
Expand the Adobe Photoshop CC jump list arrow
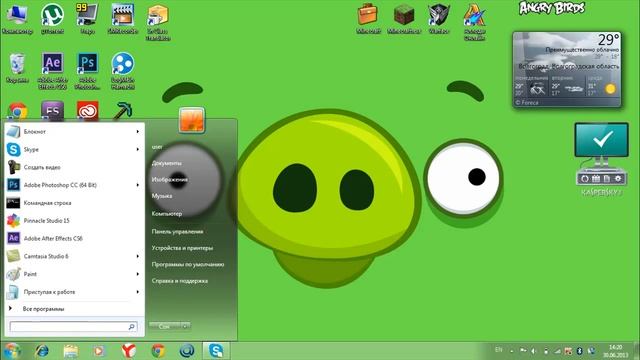pyautogui.click(x=138, y=185)
